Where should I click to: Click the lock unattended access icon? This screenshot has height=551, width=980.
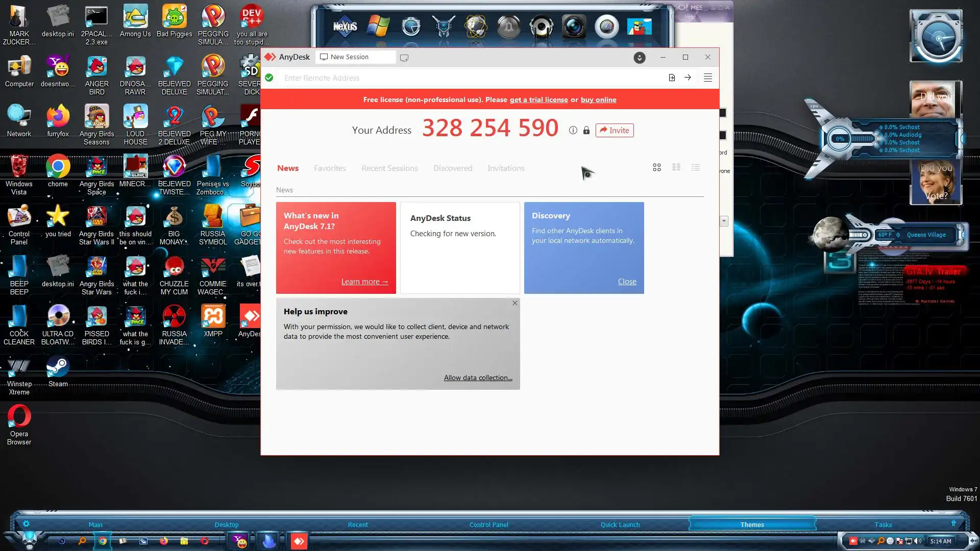point(586,131)
